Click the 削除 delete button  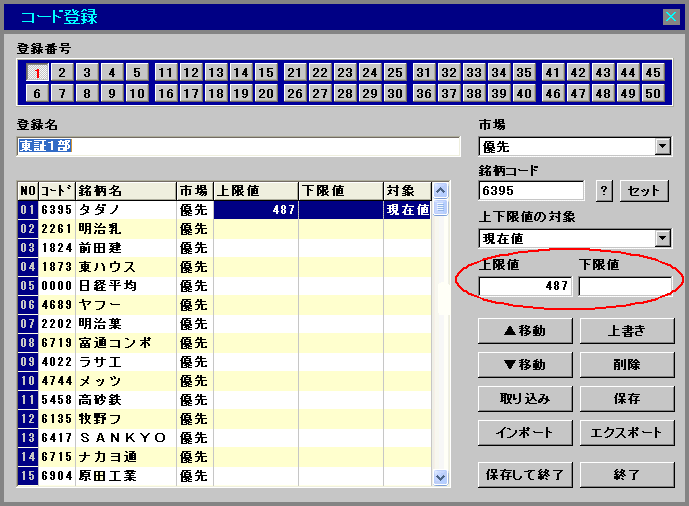[x=627, y=365]
